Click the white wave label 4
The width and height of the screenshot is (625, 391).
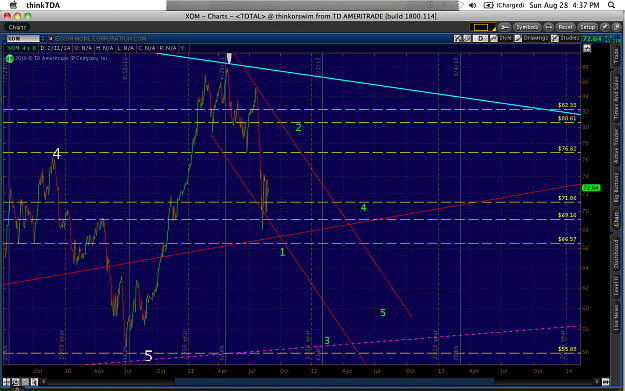[57, 154]
